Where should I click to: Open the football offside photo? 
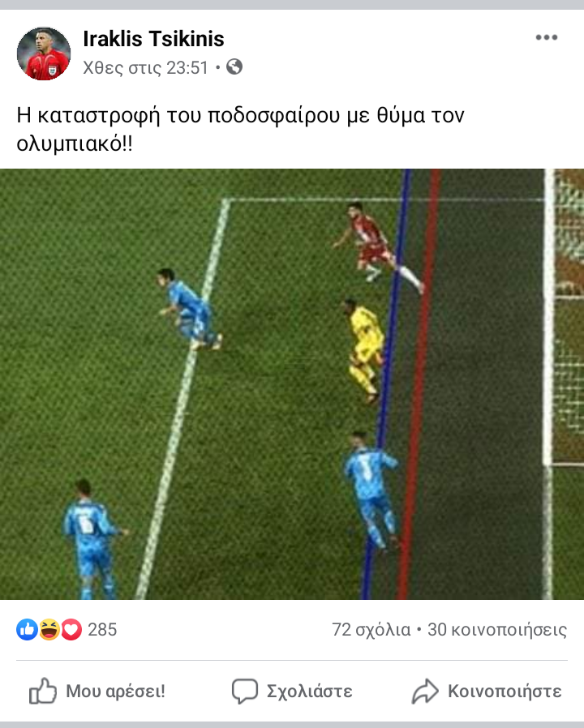tap(292, 384)
